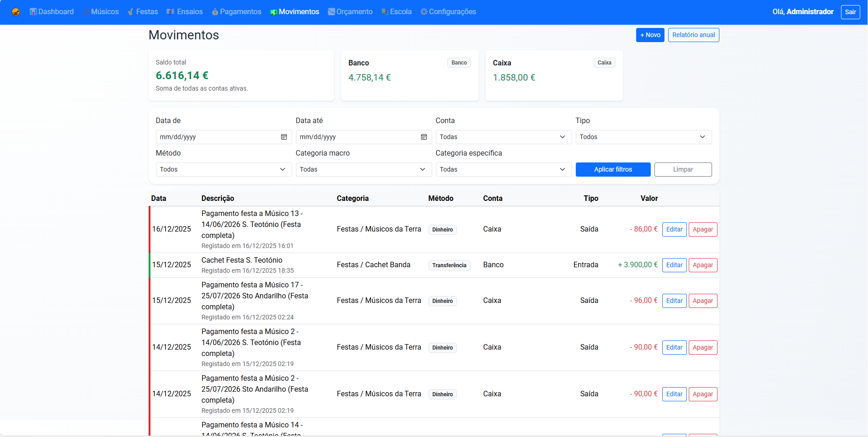The image size is (868, 437).
Task: Open calendar picker for Data até
Action: click(424, 137)
